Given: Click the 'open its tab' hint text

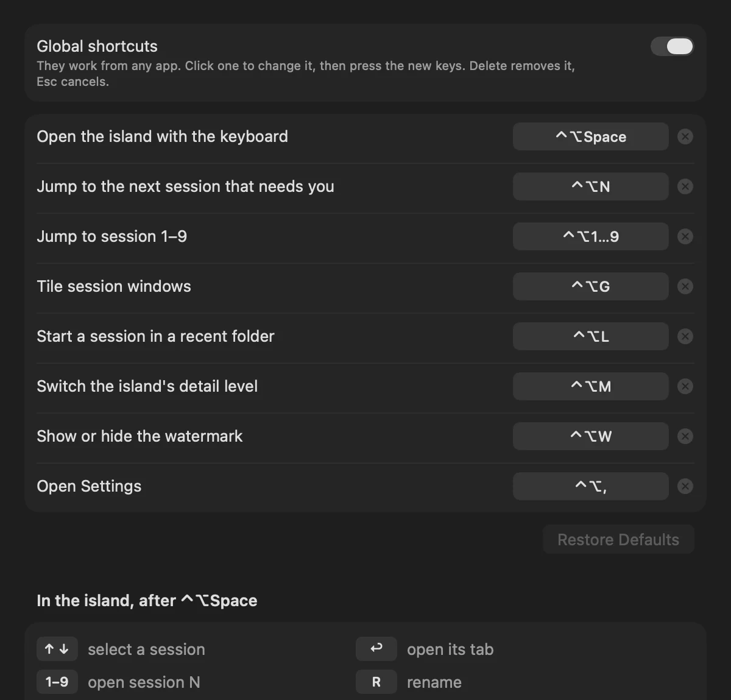Looking at the screenshot, I should [450, 649].
